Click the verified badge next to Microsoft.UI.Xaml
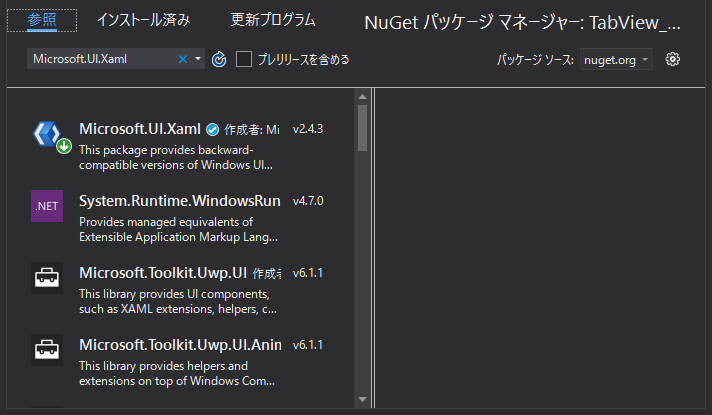Screen dimensions: 712x415 (213, 130)
